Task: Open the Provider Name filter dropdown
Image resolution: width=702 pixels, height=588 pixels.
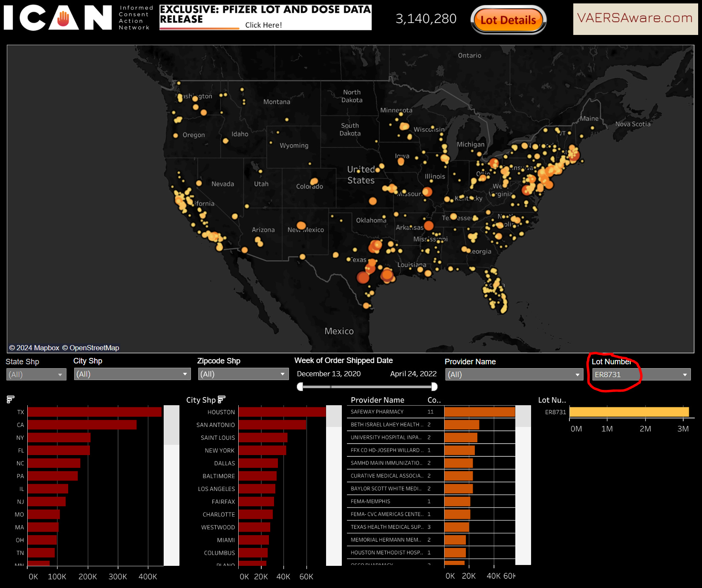Action: coord(514,375)
